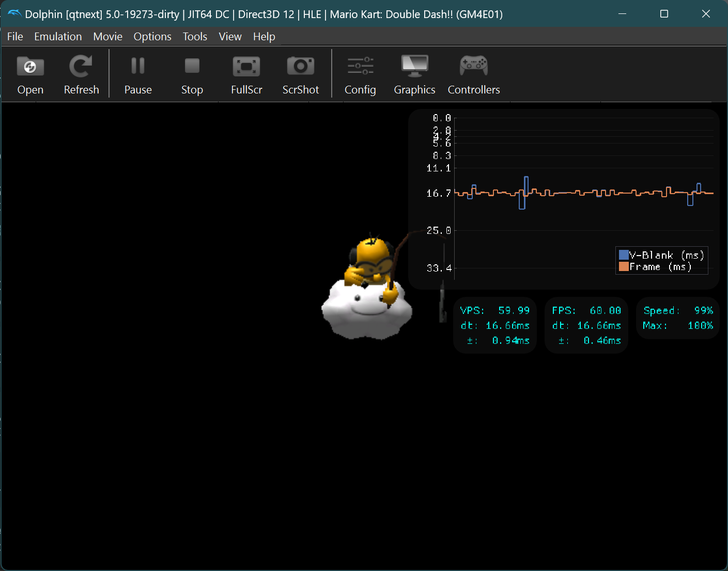Viewport: 728px width, 571px height.
Task: Click the VPS 59.99 readout
Action: coord(495,310)
